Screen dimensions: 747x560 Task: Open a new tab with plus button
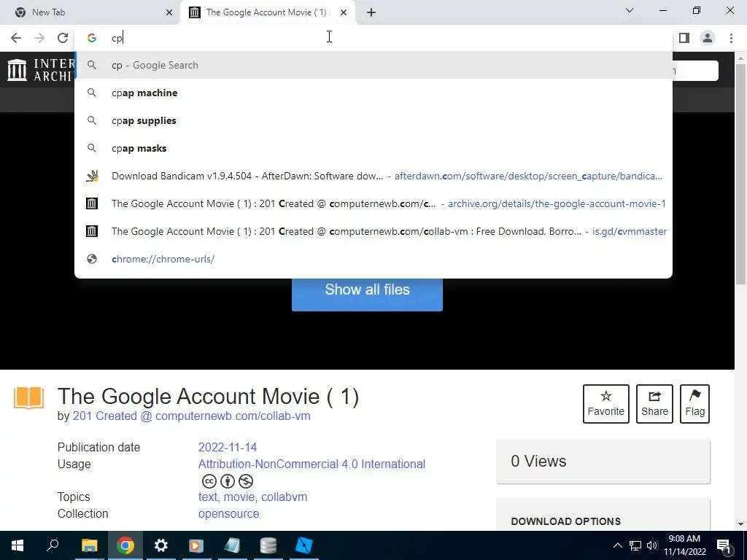tap(371, 12)
